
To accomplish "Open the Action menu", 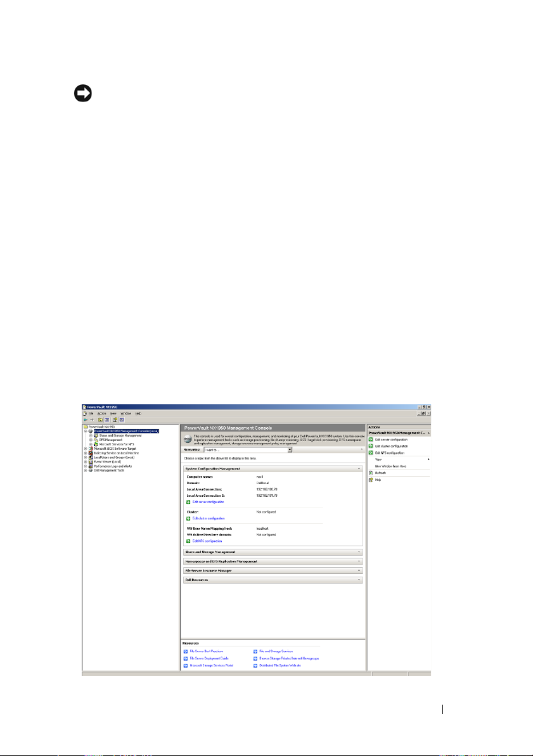I will pos(102,413).
